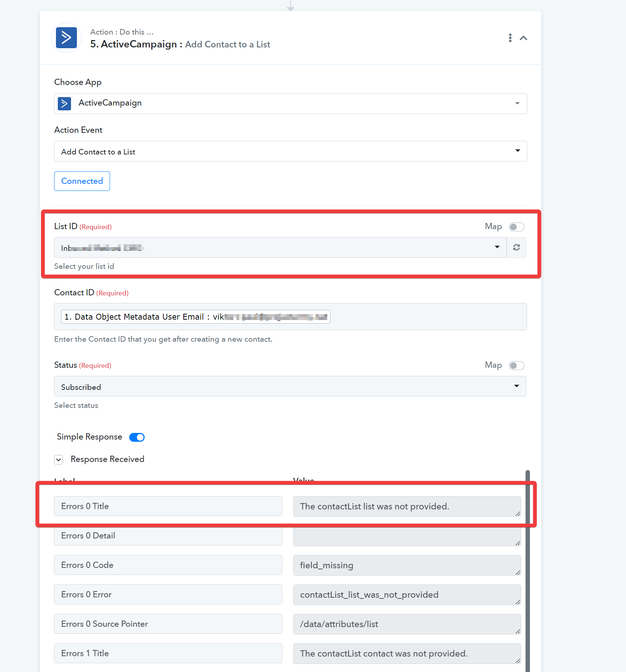Click the step title 'Add Contact to a List'

(227, 45)
